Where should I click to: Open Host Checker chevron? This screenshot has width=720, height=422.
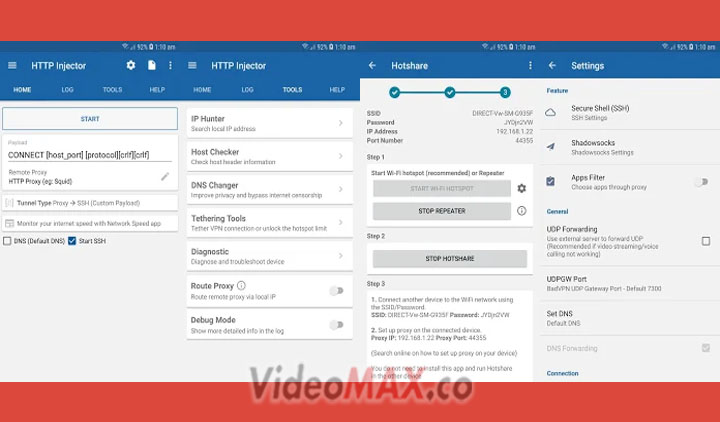[341, 156]
